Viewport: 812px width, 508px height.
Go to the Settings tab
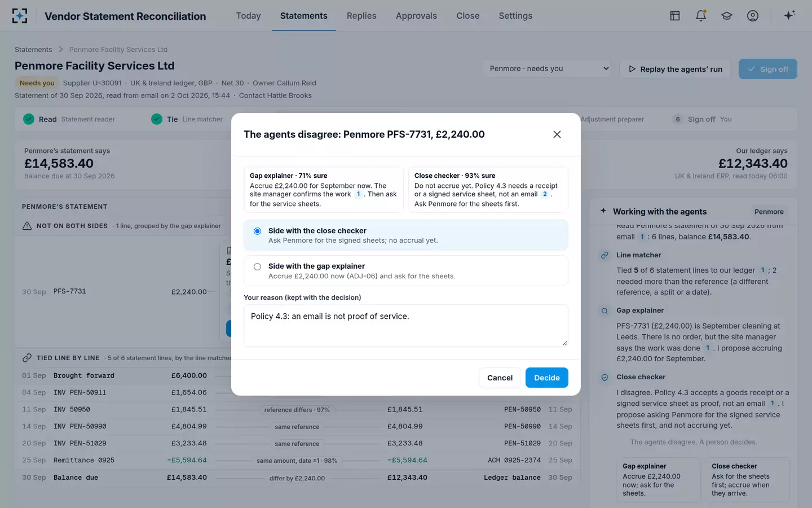(x=515, y=16)
